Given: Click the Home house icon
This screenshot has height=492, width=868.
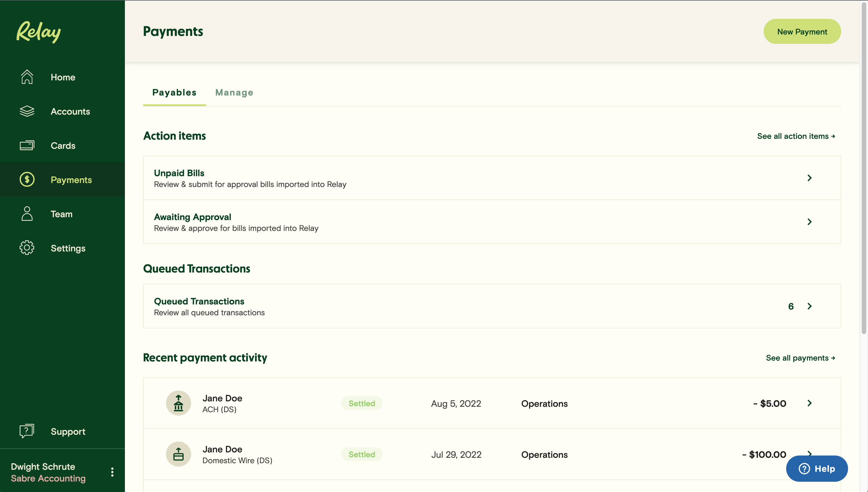Looking at the screenshot, I should coord(27,77).
